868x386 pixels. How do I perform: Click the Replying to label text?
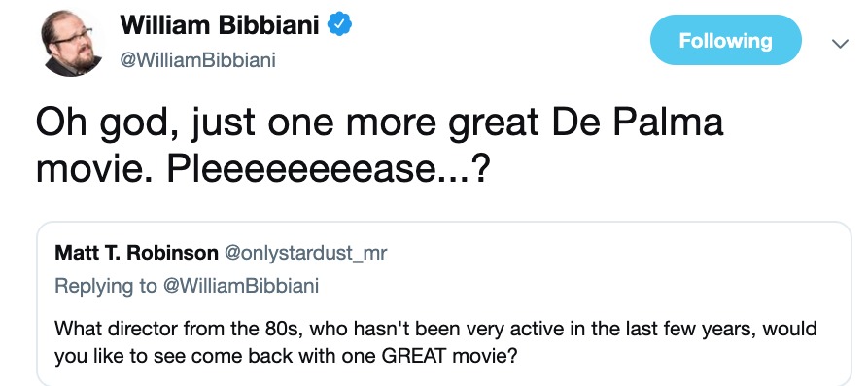[105, 286]
